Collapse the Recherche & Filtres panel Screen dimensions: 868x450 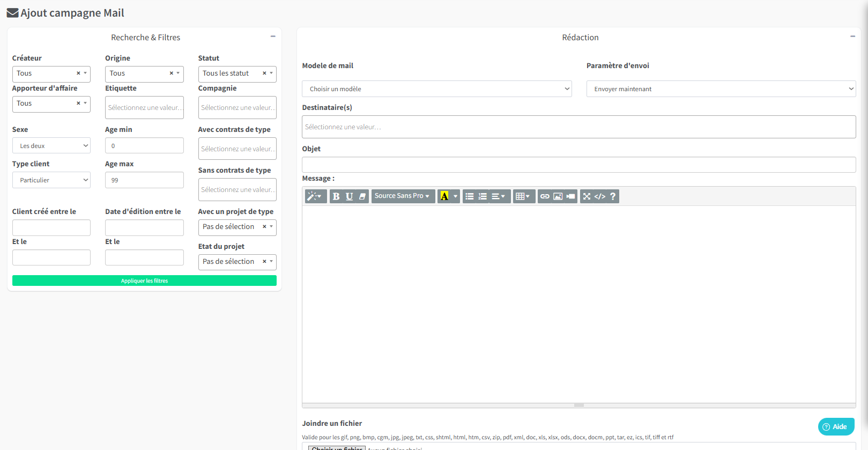pyautogui.click(x=273, y=36)
